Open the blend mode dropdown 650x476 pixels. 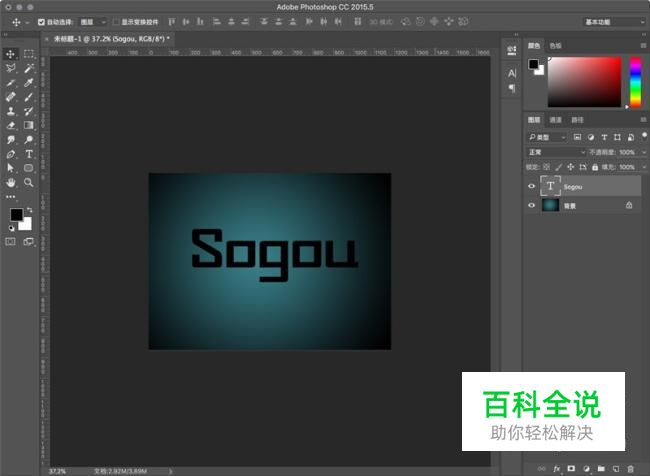click(x=556, y=152)
